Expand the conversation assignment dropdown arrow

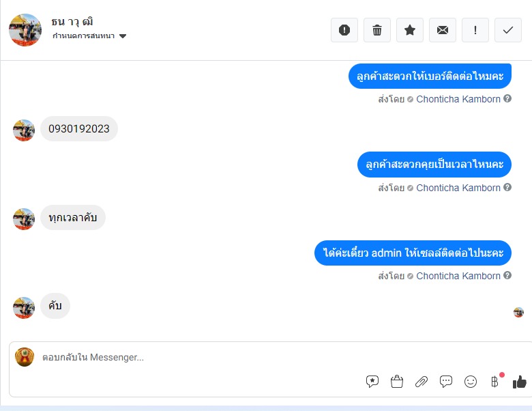[x=123, y=36]
